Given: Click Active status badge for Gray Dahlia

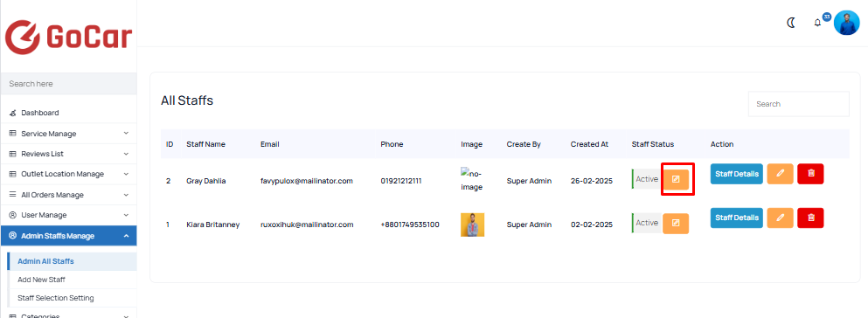Looking at the screenshot, I should point(647,179).
